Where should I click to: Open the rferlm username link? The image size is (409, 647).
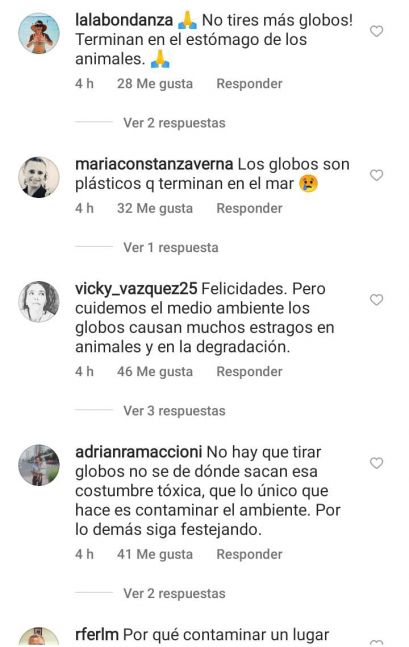[x=97, y=634]
